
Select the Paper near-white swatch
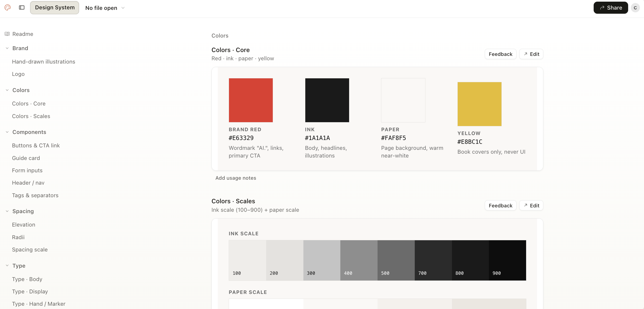coord(403,100)
